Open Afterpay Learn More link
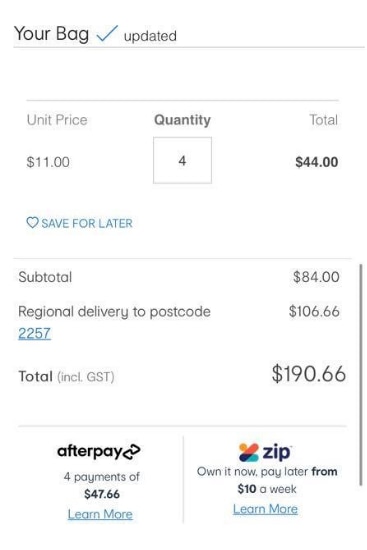367x550 pixels. 100,514
